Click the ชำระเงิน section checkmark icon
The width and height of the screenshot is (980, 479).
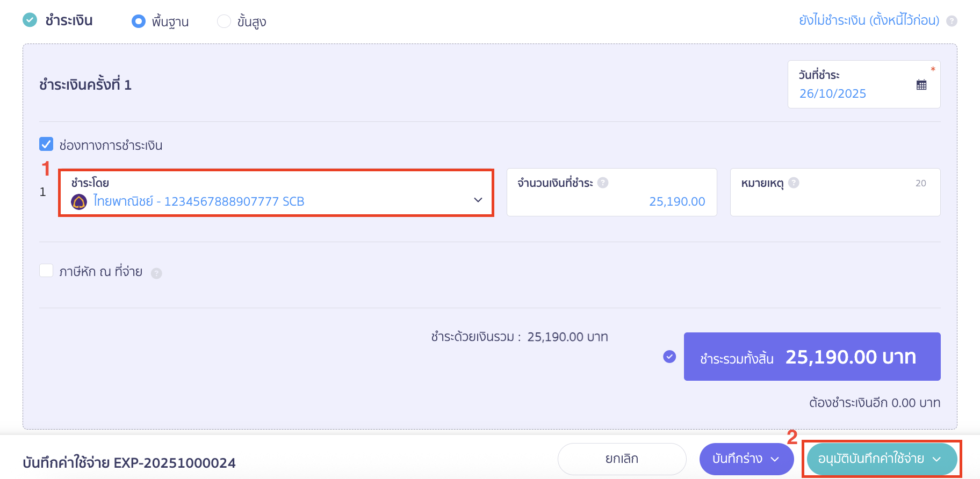pos(30,20)
